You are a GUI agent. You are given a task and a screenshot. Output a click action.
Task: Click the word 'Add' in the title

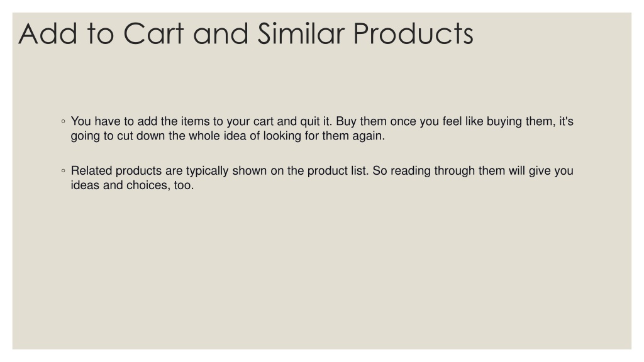click(48, 34)
